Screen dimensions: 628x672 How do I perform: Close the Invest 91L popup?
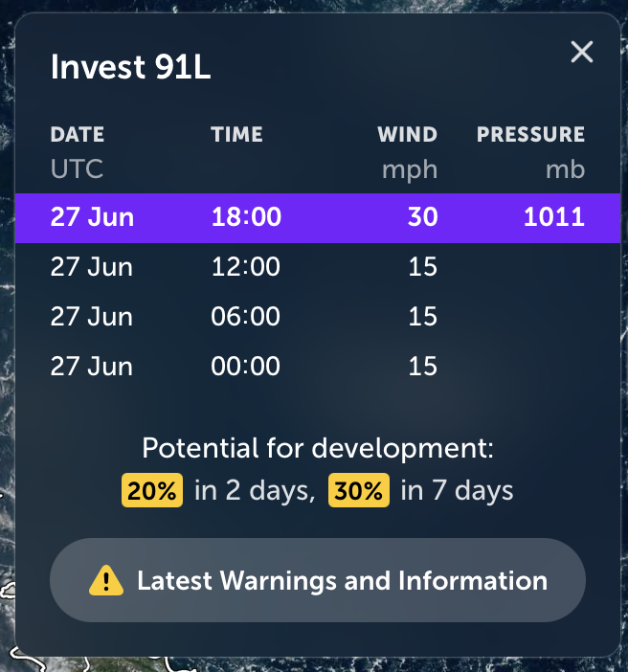[x=582, y=52]
